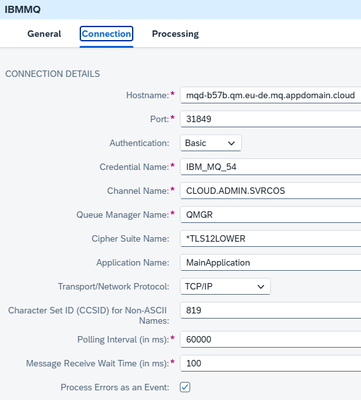Screen dimensions: 361x400
Task: Click the Message Receive Wait Time label
Action: pyautogui.click(x=98, y=363)
